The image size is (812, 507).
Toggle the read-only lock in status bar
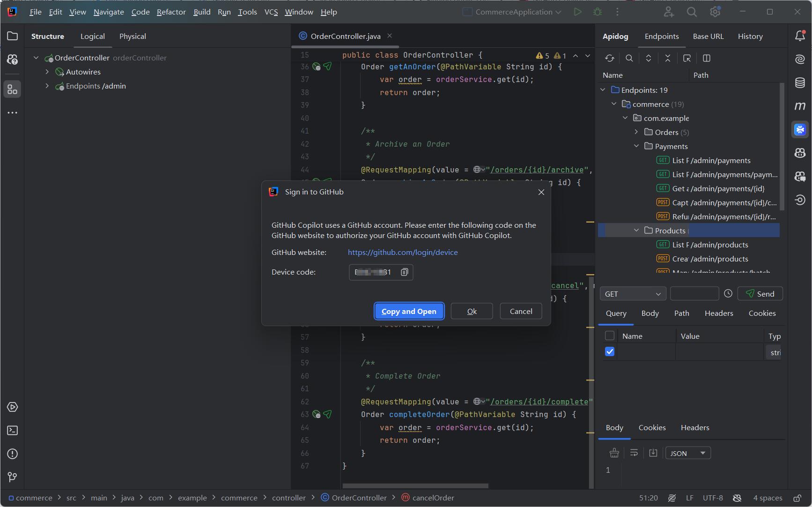click(x=797, y=498)
